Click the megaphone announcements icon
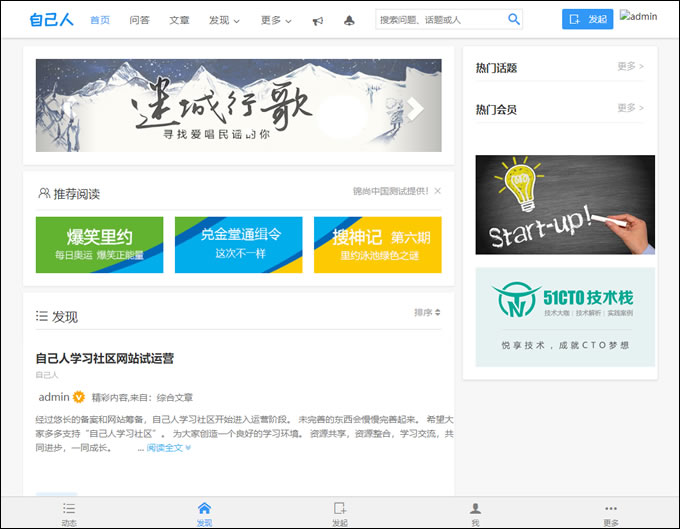680x529 pixels. 318,20
